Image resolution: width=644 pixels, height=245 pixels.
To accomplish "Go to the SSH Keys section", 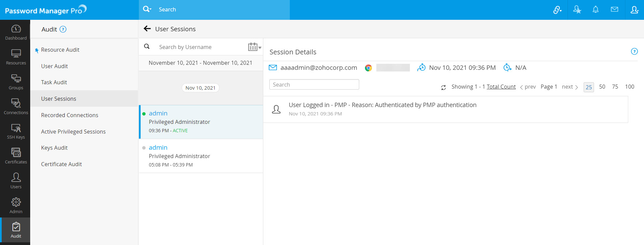I will pyautogui.click(x=16, y=131).
